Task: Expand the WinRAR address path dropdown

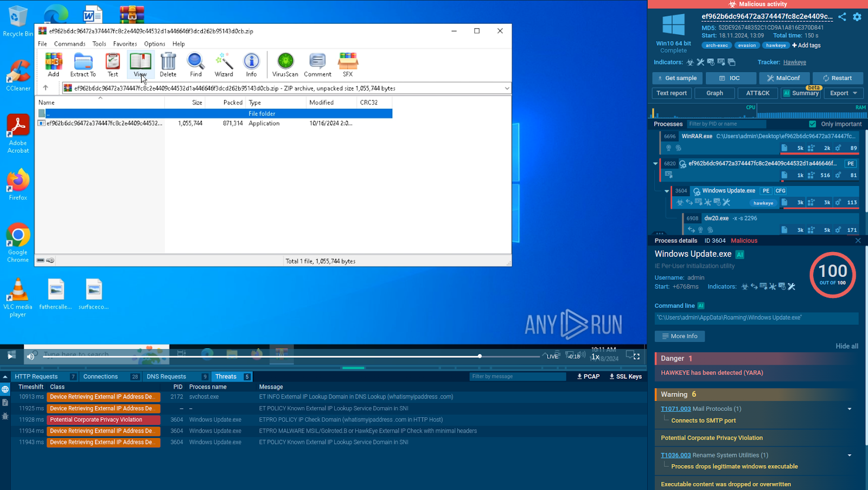Action: [507, 88]
